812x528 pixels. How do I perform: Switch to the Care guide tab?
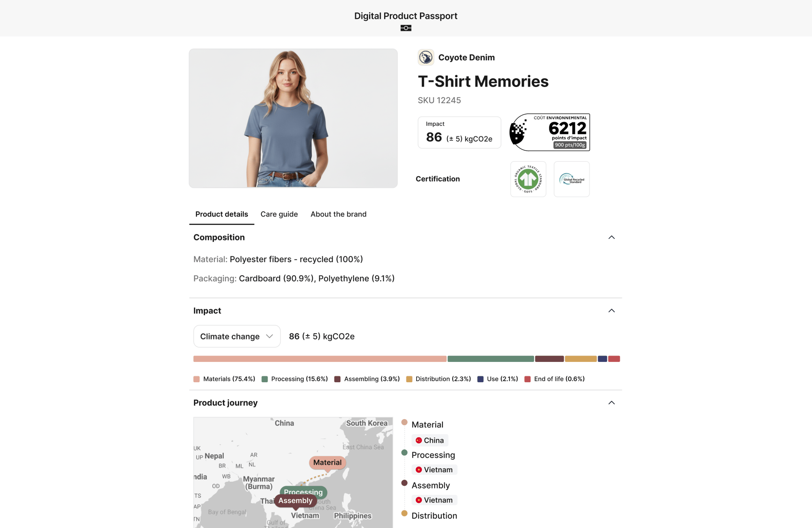click(x=279, y=214)
